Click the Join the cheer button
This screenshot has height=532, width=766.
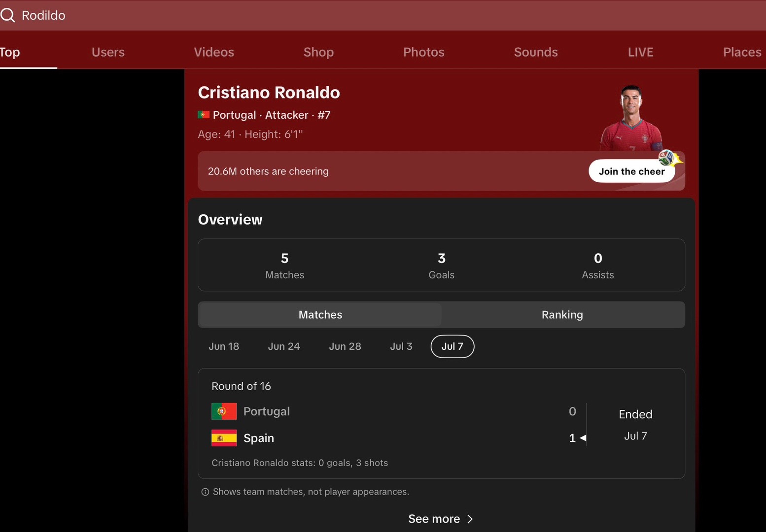point(631,171)
